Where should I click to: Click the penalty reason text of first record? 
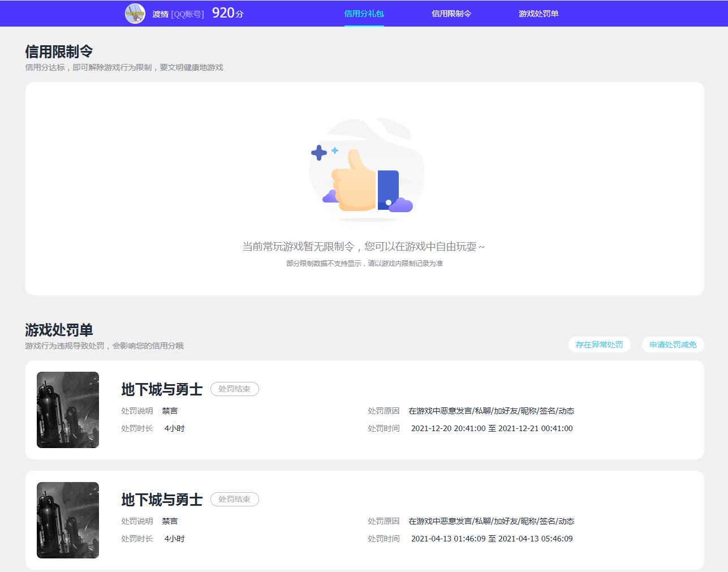click(x=492, y=410)
